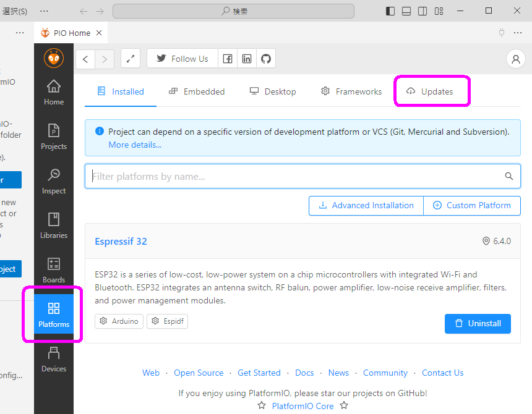
Task: Open the More details... link
Action: coord(135,145)
